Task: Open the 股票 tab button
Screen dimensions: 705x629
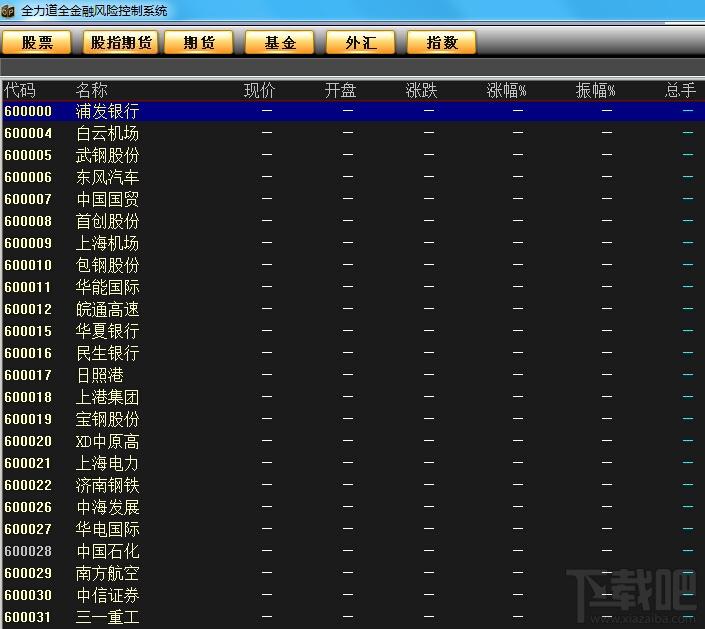Action: pyautogui.click(x=36, y=43)
